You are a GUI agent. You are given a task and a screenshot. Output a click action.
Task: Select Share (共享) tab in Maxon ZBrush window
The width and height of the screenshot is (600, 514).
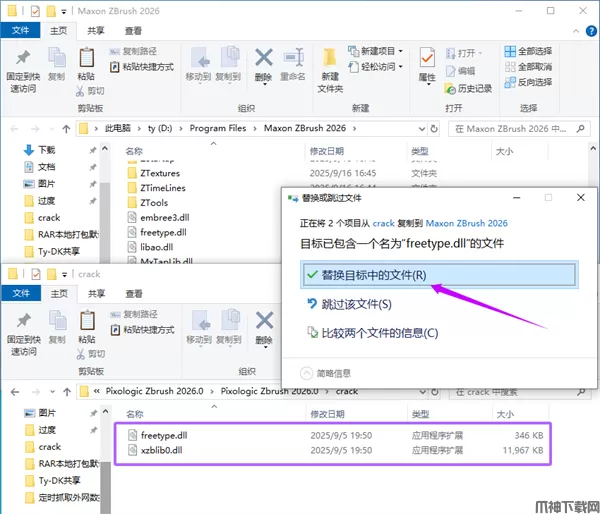[96, 31]
